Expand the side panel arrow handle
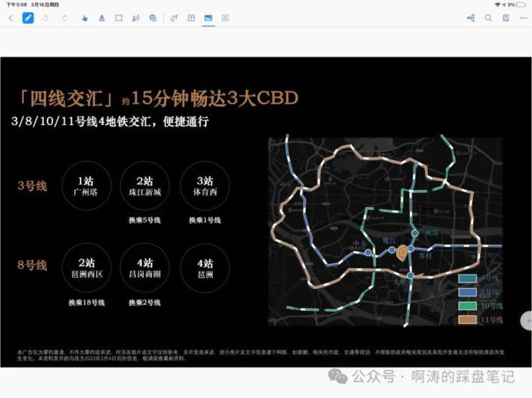This screenshot has width=532, height=398. [527, 320]
